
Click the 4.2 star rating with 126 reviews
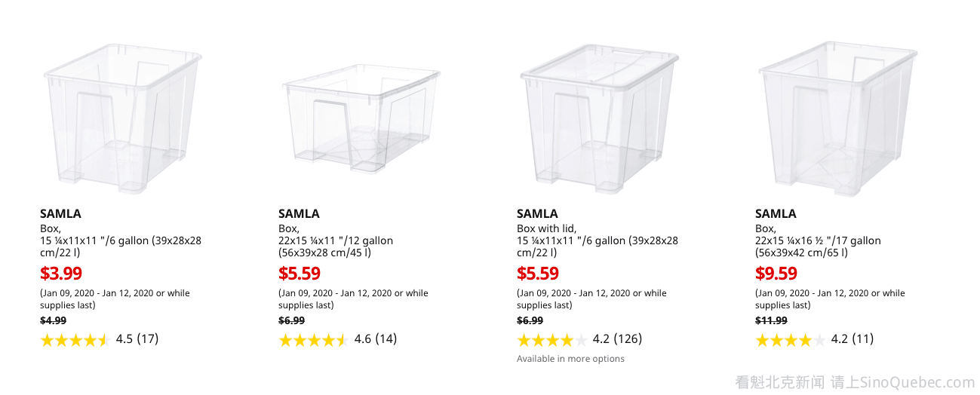click(x=579, y=339)
